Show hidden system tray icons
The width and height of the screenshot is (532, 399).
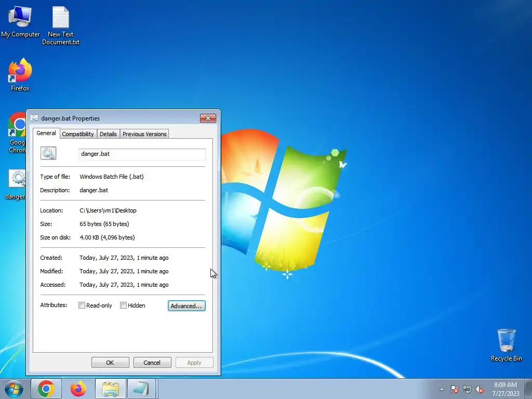point(442,389)
